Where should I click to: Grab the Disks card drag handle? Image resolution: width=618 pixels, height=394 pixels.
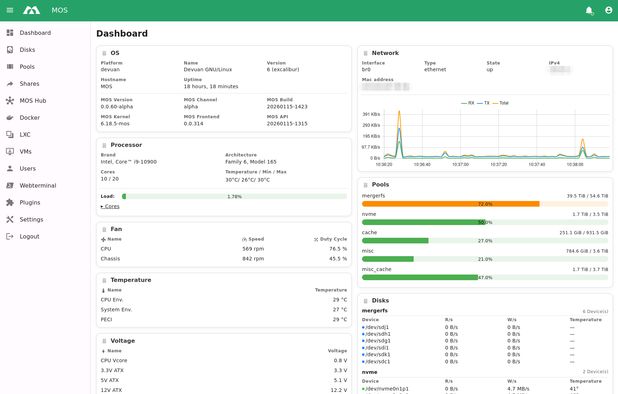point(365,301)
